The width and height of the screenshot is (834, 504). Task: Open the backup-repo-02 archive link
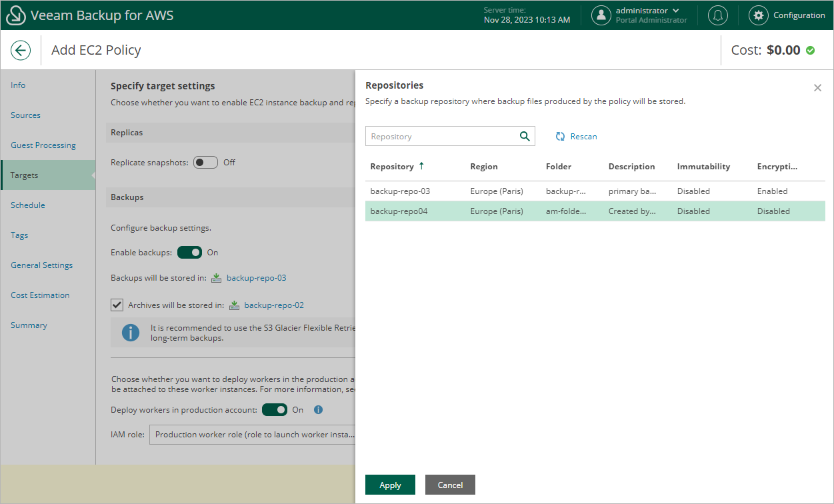click(274, 305)
